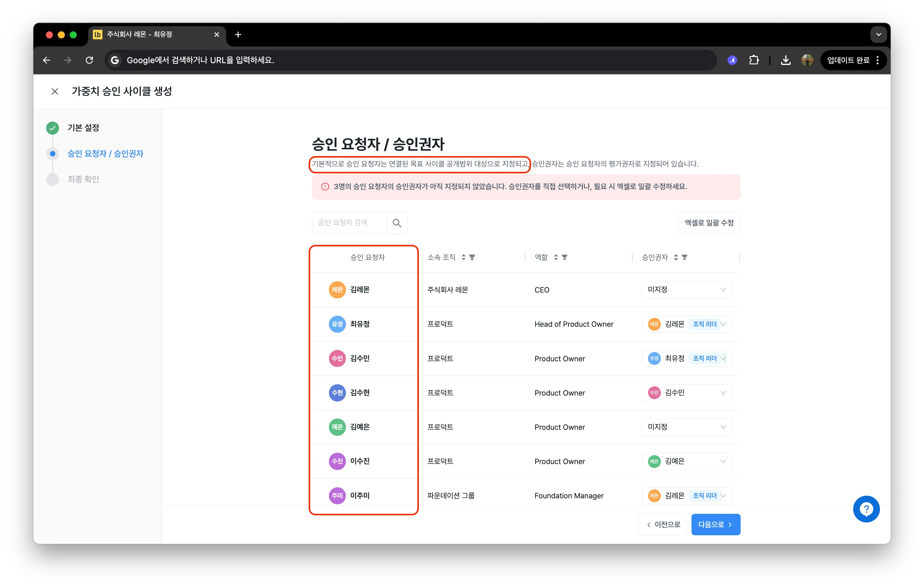924x588 pixels.
Task: Open the browser three-dot menu
Action: pos(878,60)
